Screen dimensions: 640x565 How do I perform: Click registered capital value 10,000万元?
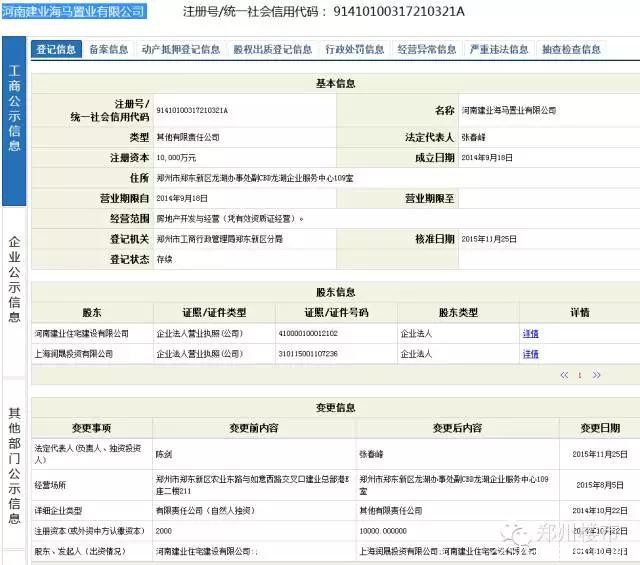tap(176, 158)
